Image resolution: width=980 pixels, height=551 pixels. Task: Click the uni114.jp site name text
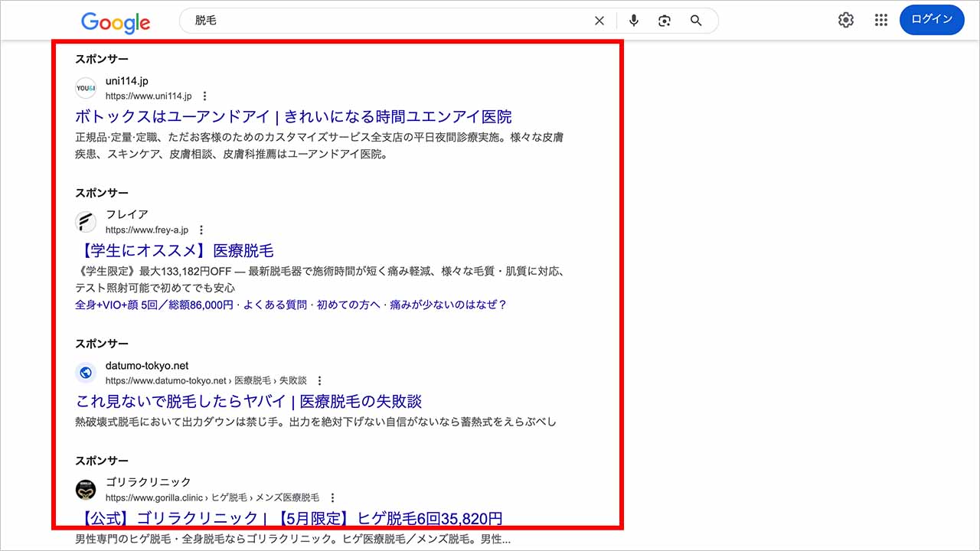point(127,81)
